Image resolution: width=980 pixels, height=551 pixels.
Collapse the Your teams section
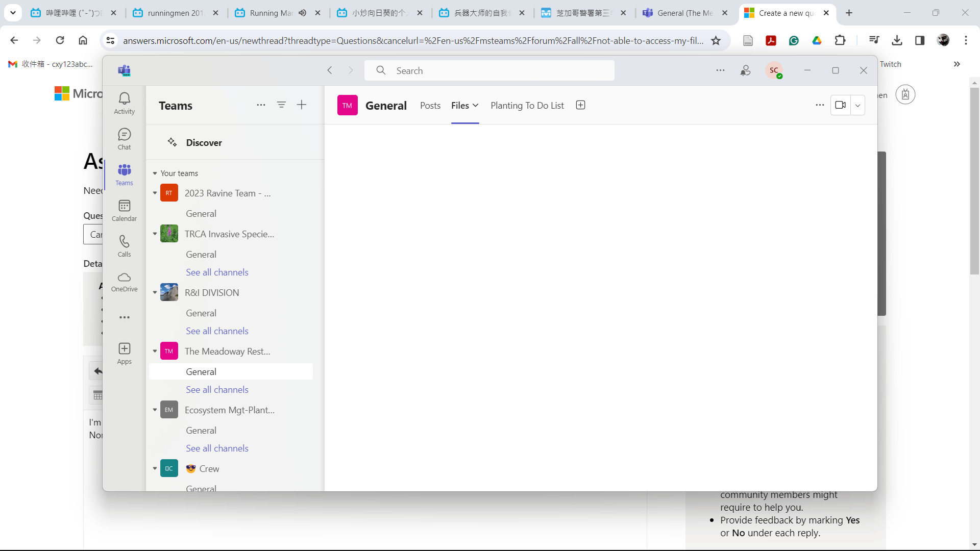click(155, 173)
